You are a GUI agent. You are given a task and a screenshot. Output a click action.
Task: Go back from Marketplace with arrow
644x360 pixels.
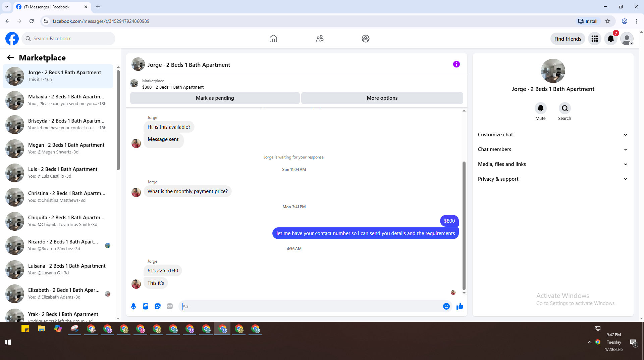tap(10, 57)
